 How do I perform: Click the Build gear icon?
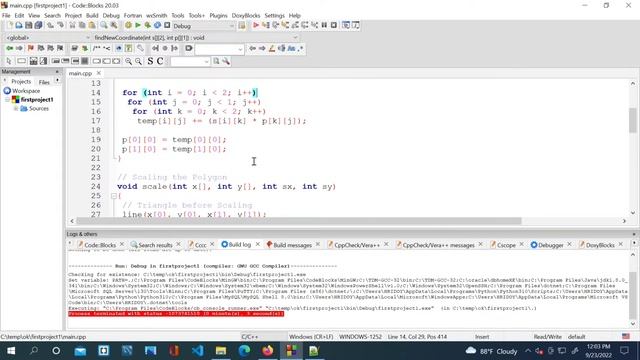128,25
